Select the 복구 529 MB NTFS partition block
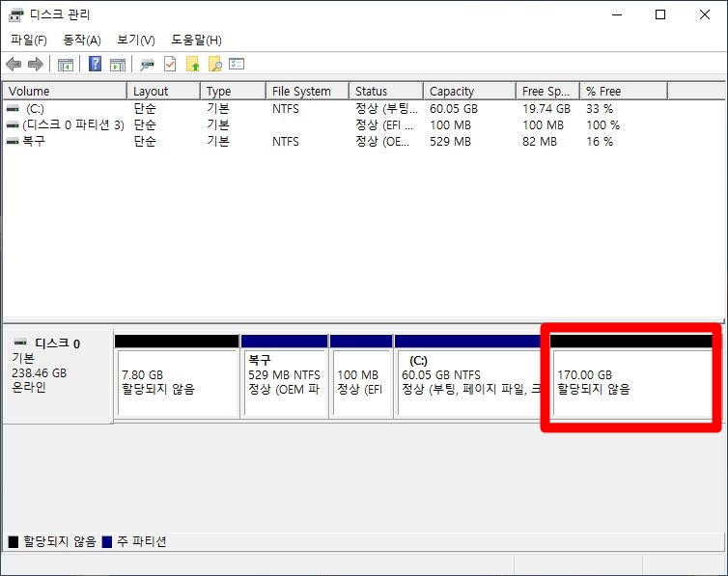Screen dimensions: 728x576 click(x=284, y=376)
